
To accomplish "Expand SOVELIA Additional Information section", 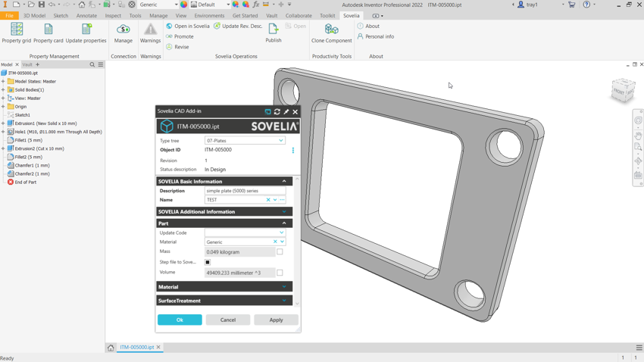I will click(284, 212).
